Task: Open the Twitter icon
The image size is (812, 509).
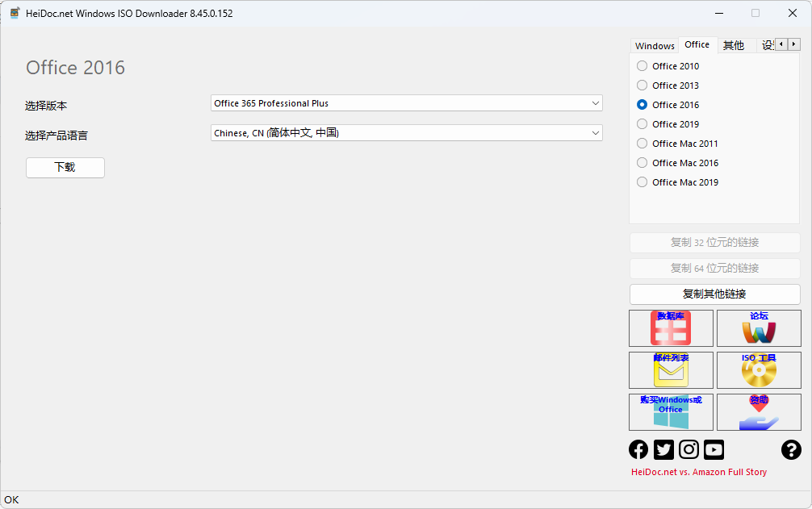Action: [x=663, y=449]
